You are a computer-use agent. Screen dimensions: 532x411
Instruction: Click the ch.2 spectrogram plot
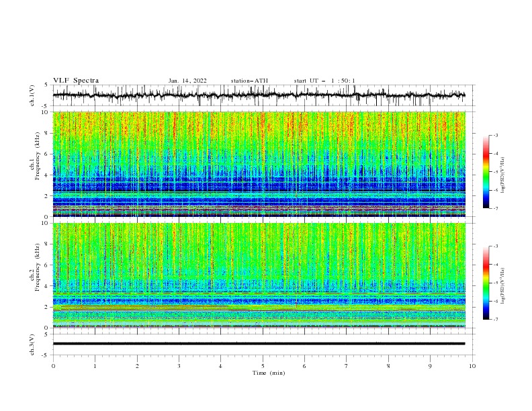pos(259,275)
